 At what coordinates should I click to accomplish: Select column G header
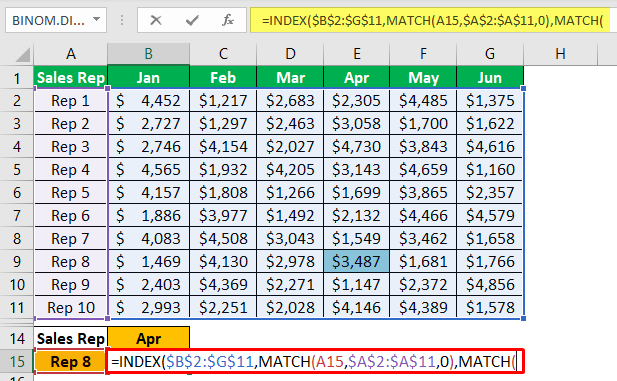(x=490, y=54)
